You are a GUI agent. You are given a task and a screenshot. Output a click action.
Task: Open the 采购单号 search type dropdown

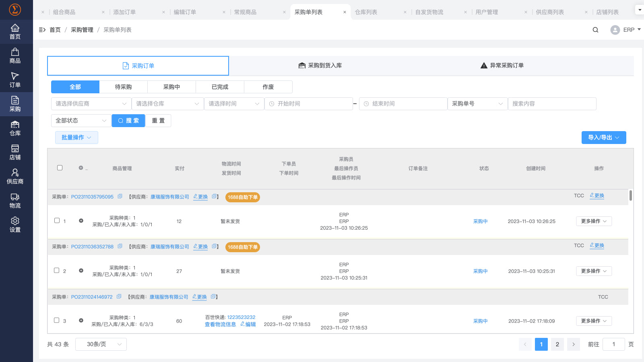click(477, 104)
